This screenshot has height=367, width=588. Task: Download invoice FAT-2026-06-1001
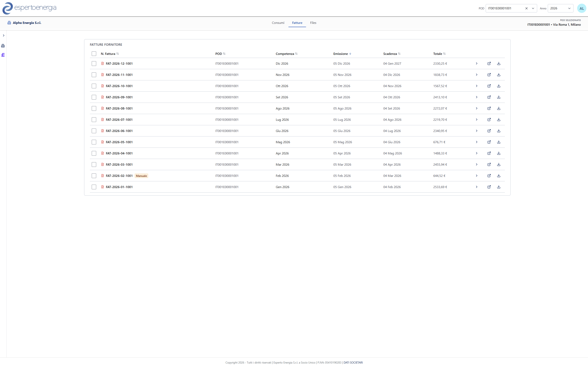[499, 131]
